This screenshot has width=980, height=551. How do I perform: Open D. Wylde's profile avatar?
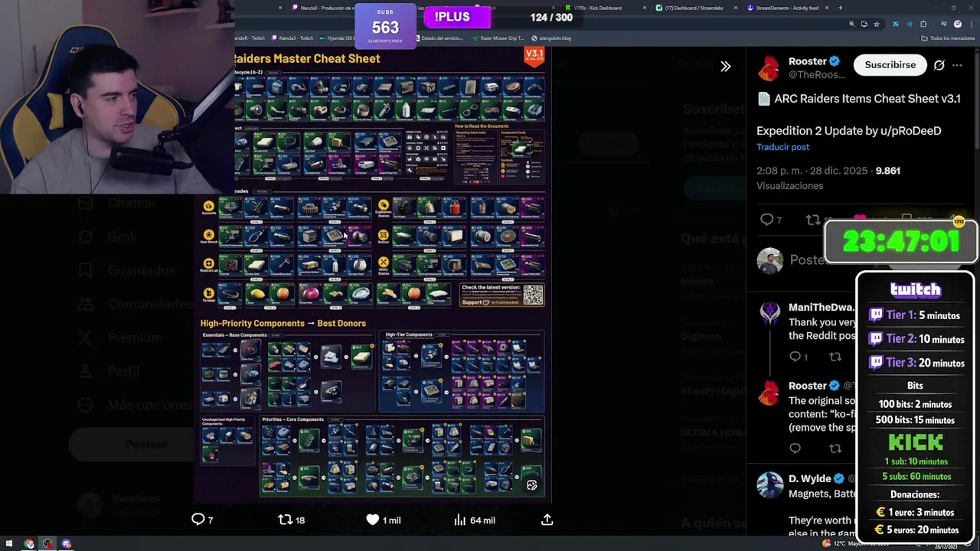coord(769,485)
